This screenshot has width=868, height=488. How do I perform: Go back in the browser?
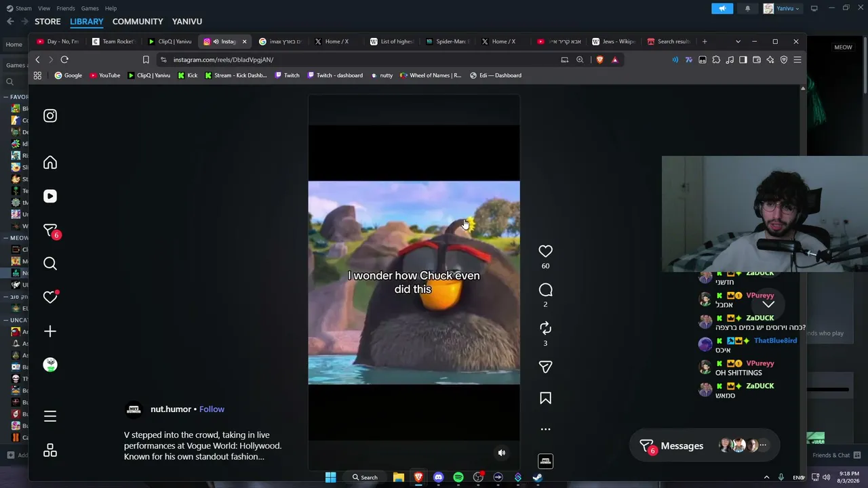pyautogui.click(x=37, y=60)
